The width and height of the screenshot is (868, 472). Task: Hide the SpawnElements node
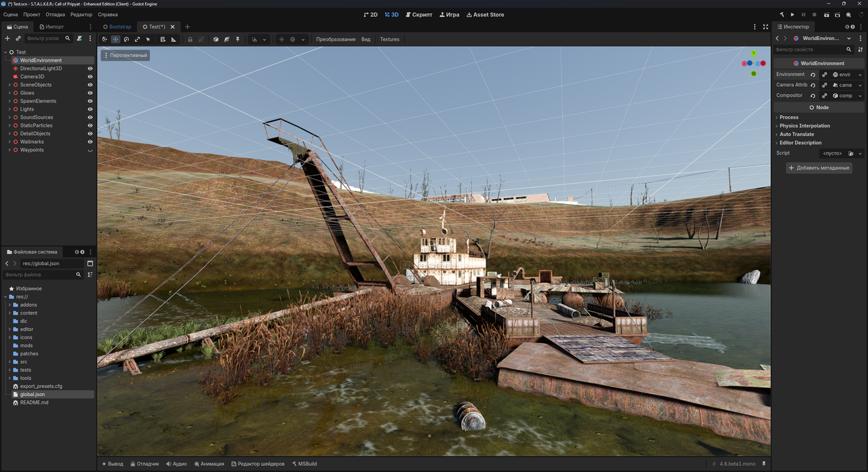click(x=90, y=101)
